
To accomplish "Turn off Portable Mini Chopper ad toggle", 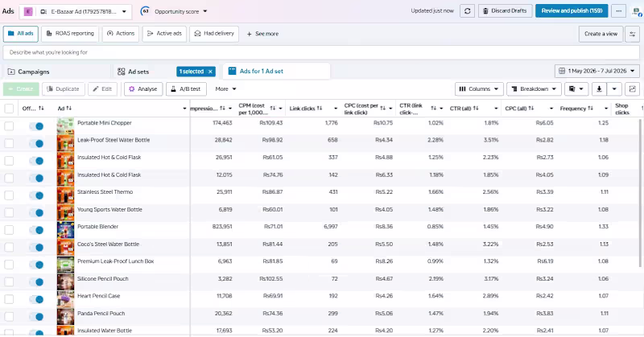I will point(36,126).
